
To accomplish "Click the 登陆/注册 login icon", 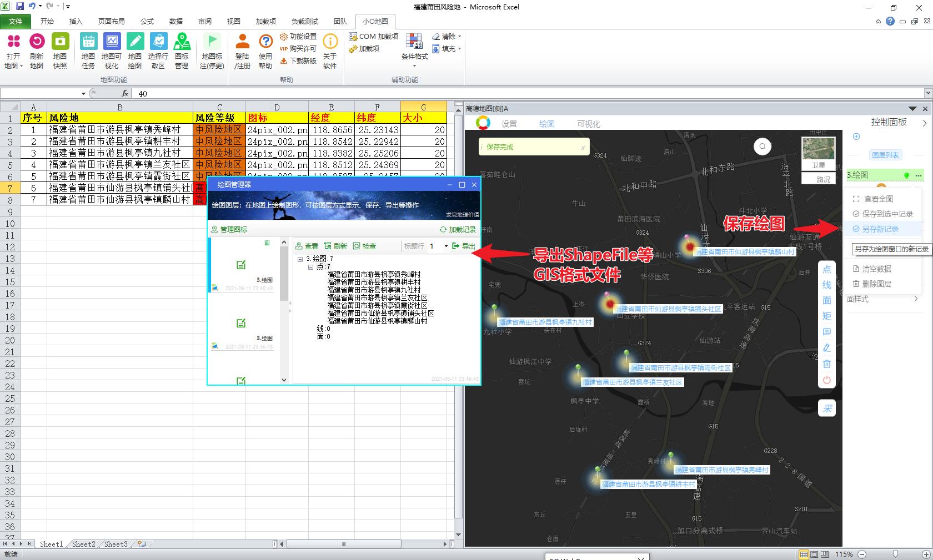I will (x=242, y=50).
